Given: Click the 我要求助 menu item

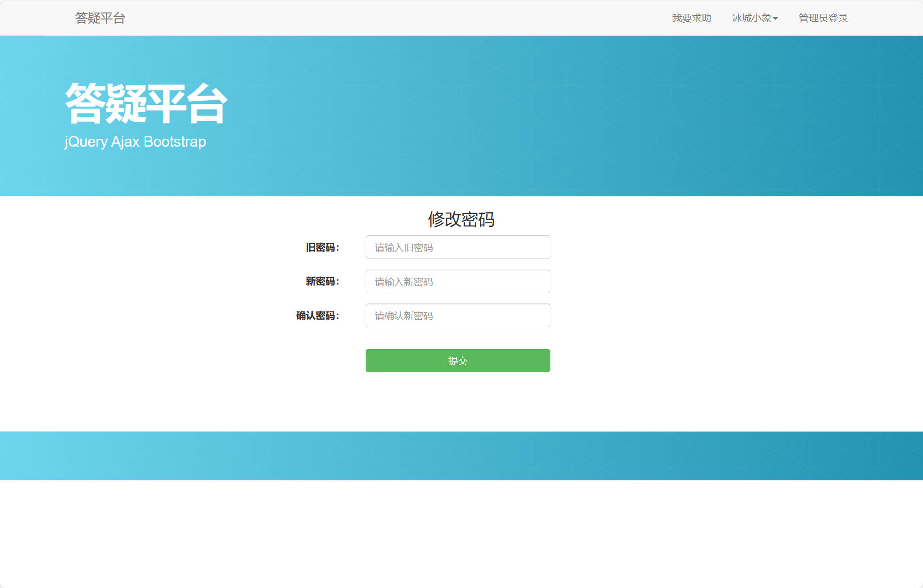Looking at the screenshot, I should (692, 18).
